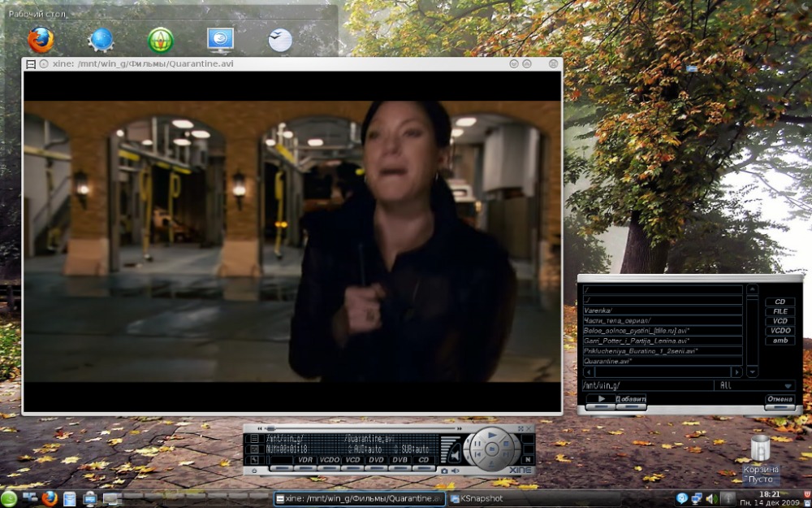Click the taskbar volume tray icon
This screenshot has width=812, height=508.
(711, 499)
